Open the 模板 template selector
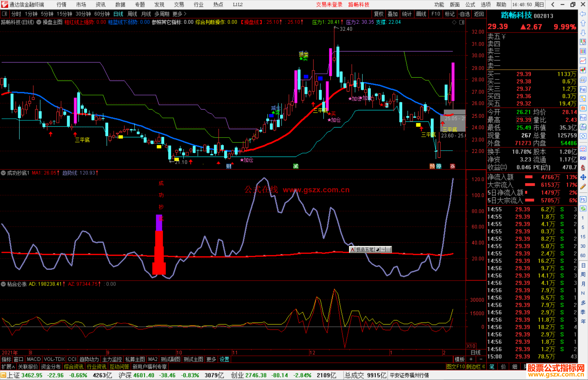This screenshot has height=380, width=588. 460,359
